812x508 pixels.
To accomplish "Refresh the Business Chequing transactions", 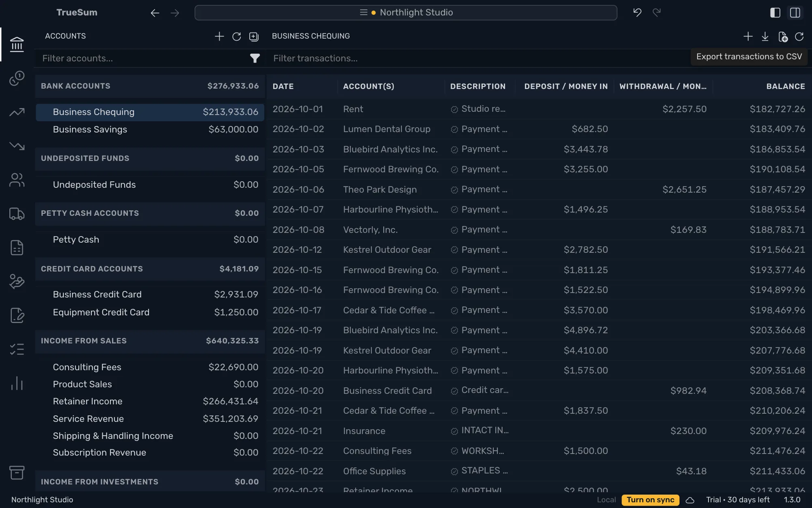I will (799, 37).
